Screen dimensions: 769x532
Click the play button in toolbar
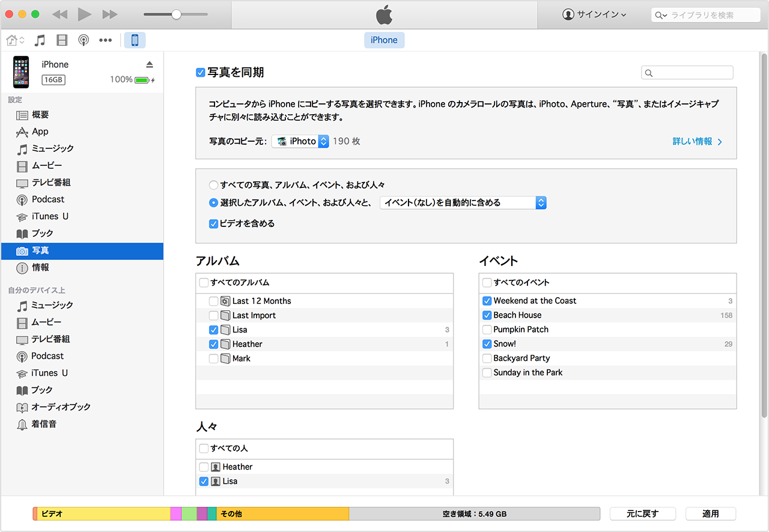[84, 14]
